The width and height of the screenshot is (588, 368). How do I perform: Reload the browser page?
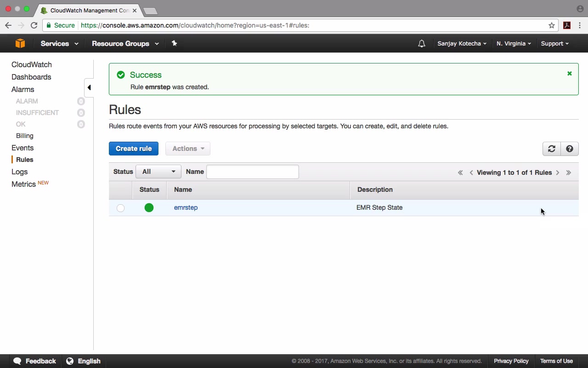click(34, 25)
